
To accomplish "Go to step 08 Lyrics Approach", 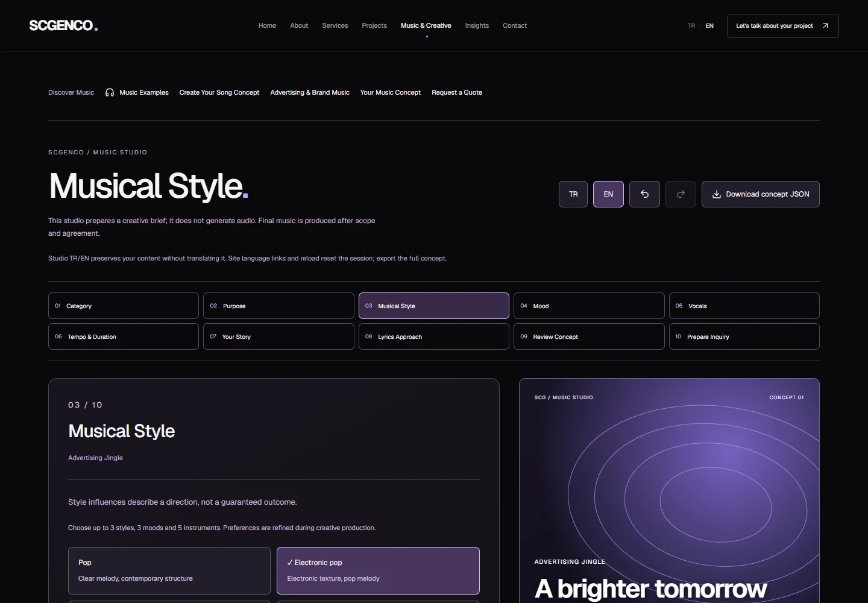I will [434, 336].
